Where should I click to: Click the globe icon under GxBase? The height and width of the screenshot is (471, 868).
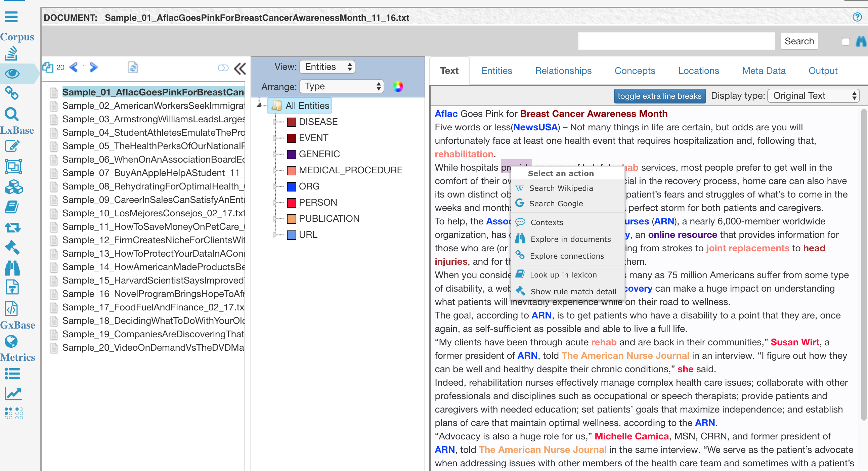tap(11, 341)
